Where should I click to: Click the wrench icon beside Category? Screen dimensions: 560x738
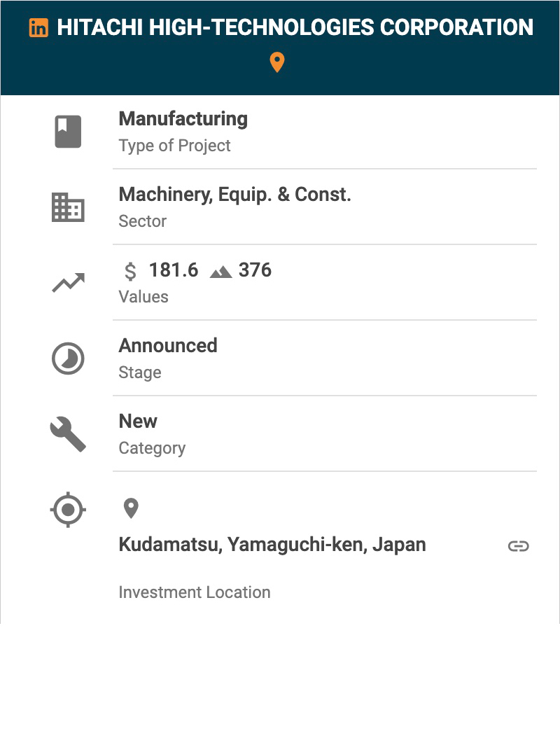68,434
